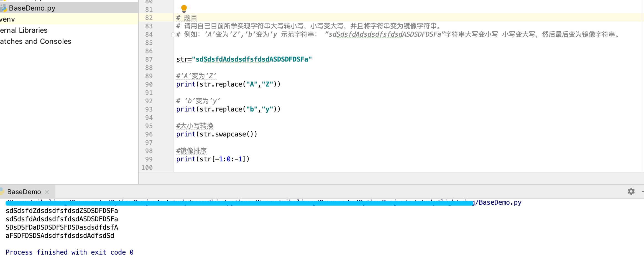
Task: Click line number 87 in the gutter
Action: [x=149, y=59]
